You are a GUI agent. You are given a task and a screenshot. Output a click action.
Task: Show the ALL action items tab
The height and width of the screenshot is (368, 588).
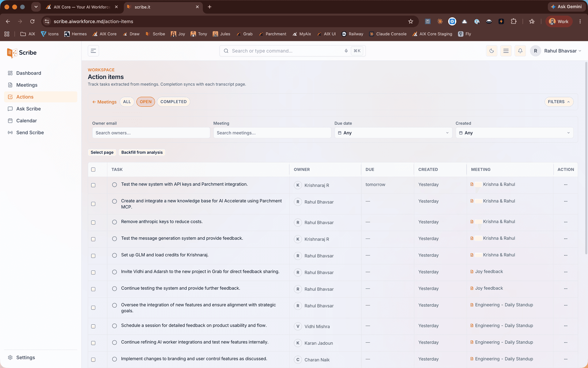(127, 102)
